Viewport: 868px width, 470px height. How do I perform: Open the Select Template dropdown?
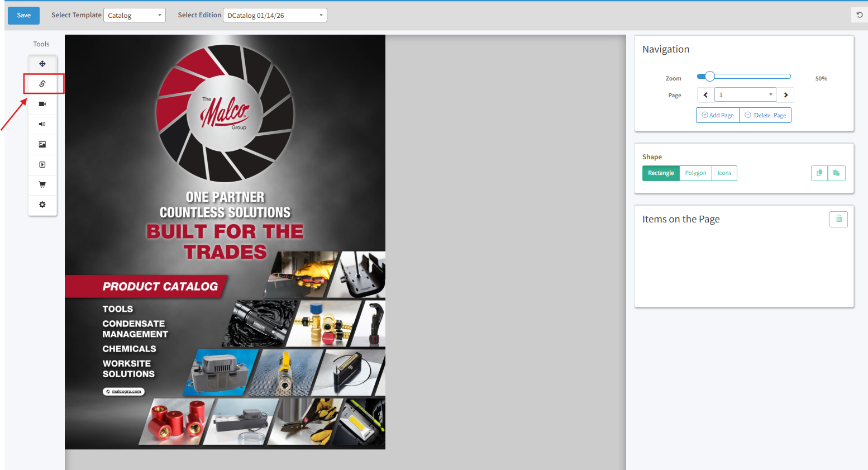click(135, 15)
